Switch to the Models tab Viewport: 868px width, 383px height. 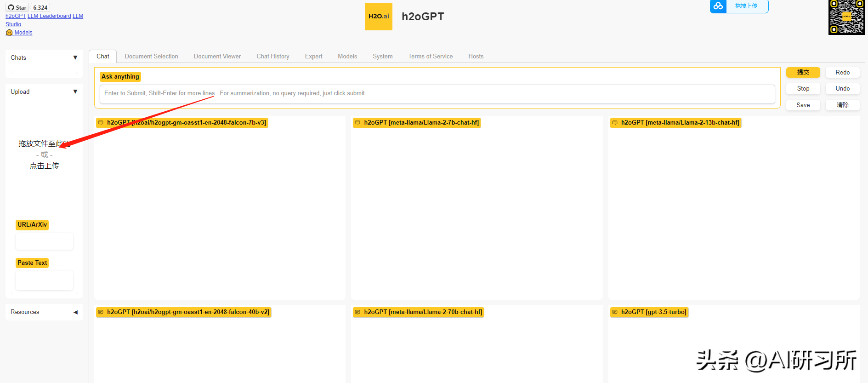tap(347, 56)
